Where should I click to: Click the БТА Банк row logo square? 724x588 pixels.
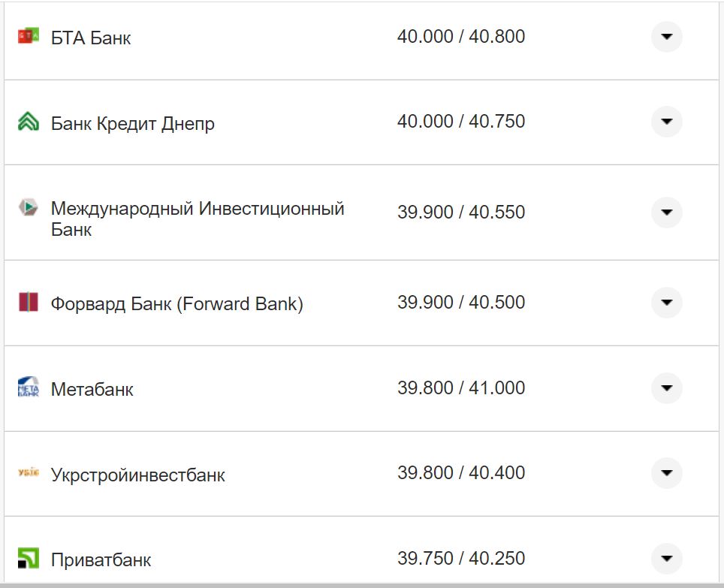(27, 36)
